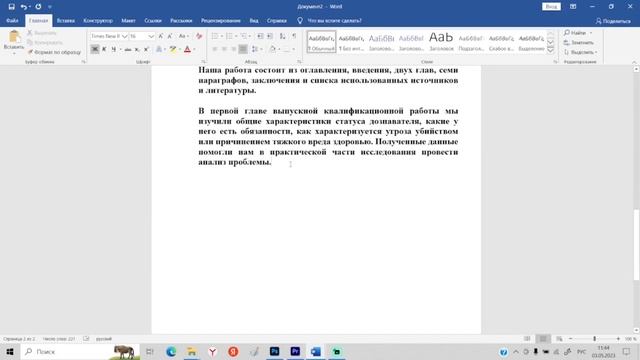Paste using the Вставить clipboard icon

pos(14,37)
